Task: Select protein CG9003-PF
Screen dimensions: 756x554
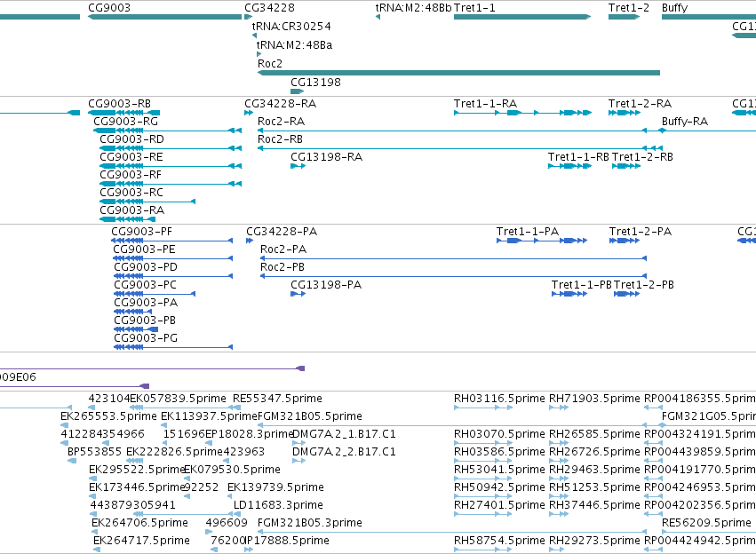Action: tap(141, 233)
